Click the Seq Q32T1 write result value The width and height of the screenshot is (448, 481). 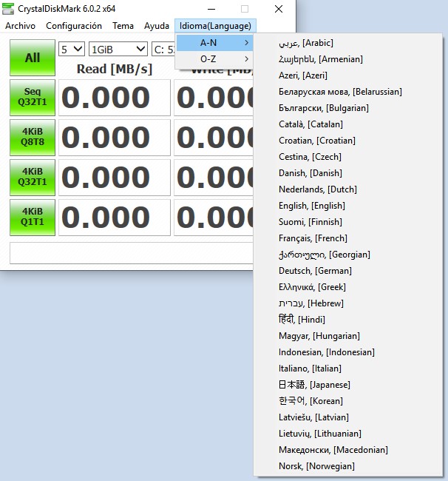pyautogui.click(x=214, y=98)
